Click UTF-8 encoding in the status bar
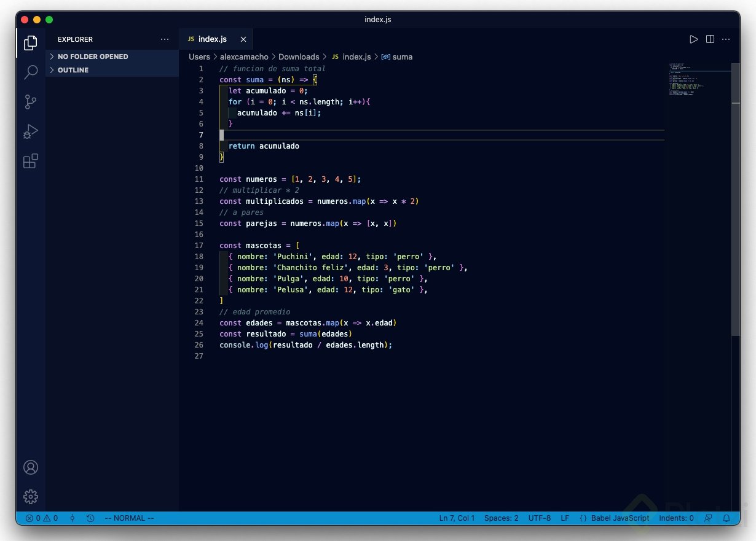The width and height of the screenshot is (756, 541). click(540, 518)
